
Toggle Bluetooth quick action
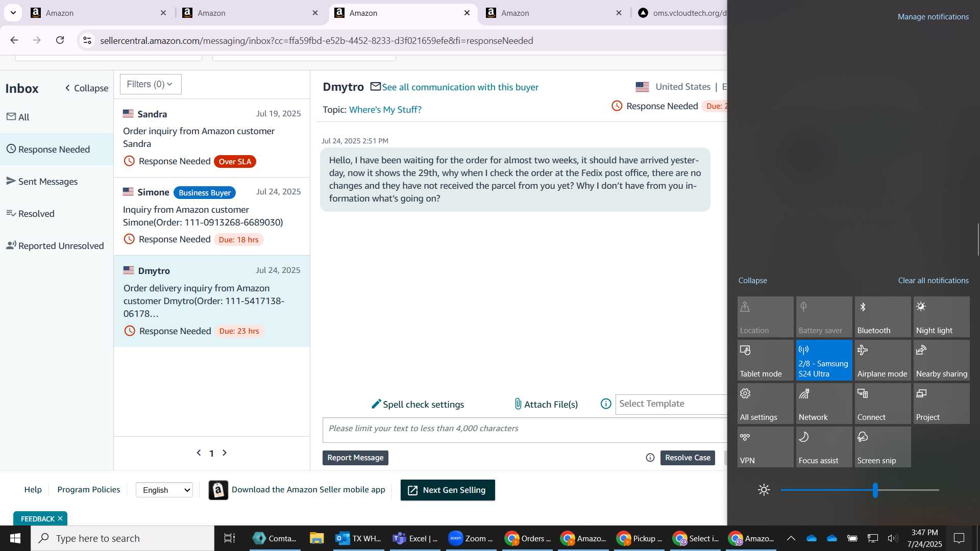(883, 317)
